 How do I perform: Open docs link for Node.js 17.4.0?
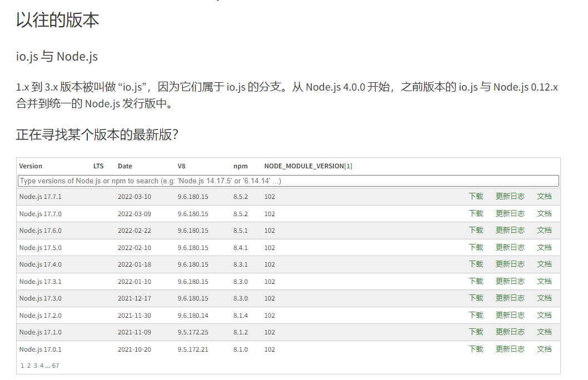pyautogui.click(x=544, y=264)
